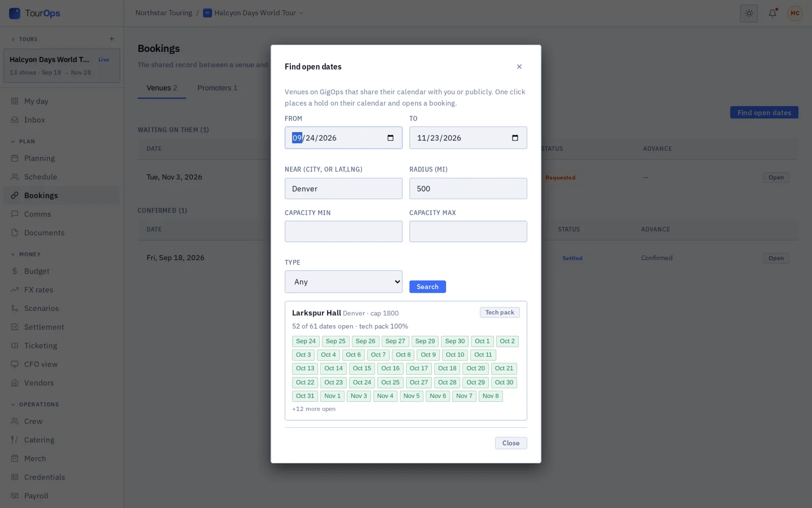Open the Documents file icon
The image size is (812, 508).
15,233
